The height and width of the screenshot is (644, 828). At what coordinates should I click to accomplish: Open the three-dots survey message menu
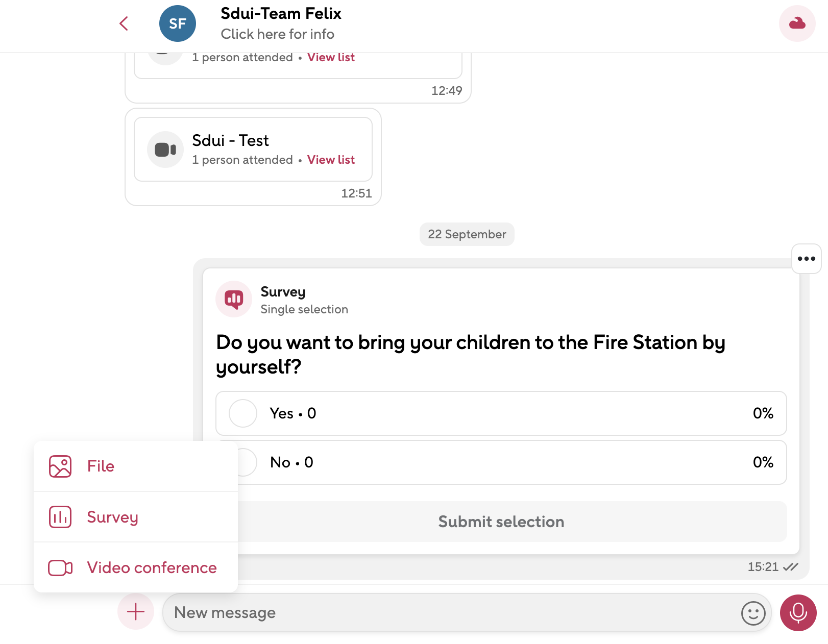pos(806,259)
